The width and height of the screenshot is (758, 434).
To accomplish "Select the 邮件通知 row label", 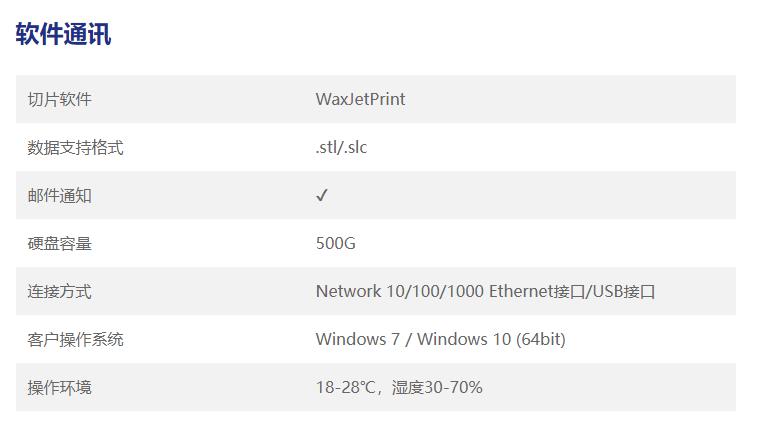I will 59,195.
